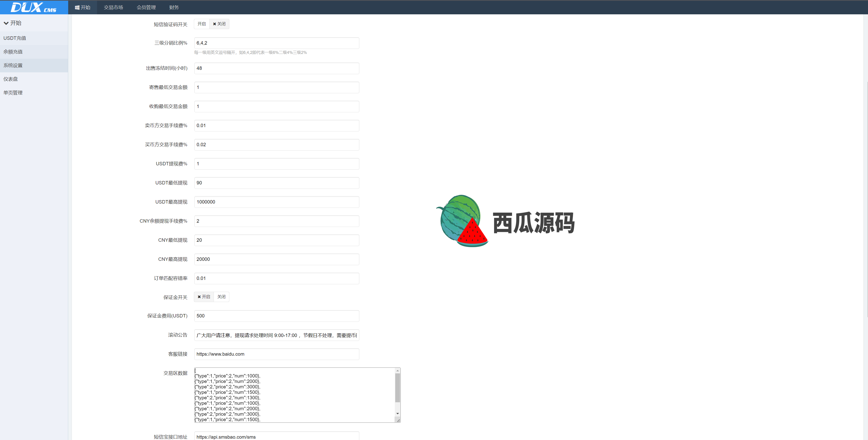The image size is (868, 440).
Task: Click the 卖币方交易手续费% field
Action: point(277,126)
